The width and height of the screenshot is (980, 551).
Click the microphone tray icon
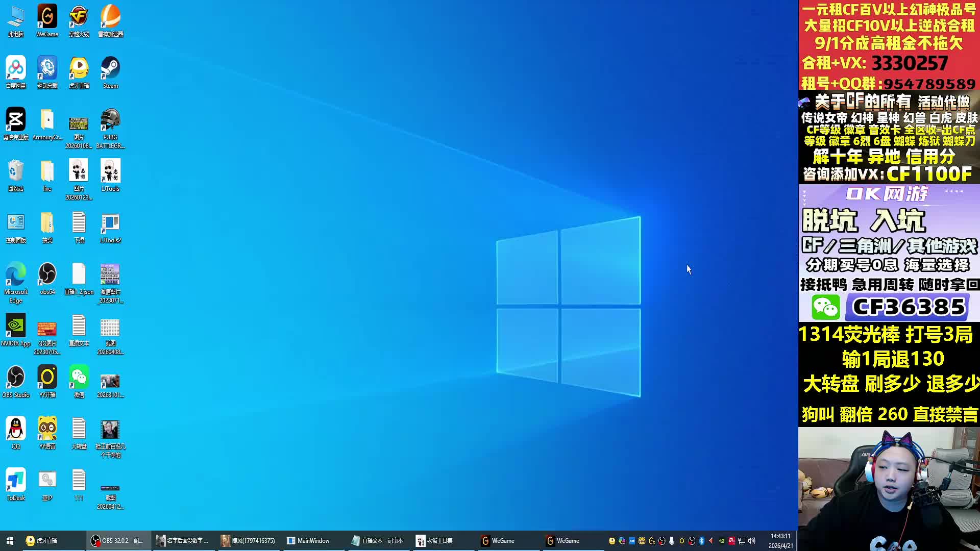tap(672, 541)
